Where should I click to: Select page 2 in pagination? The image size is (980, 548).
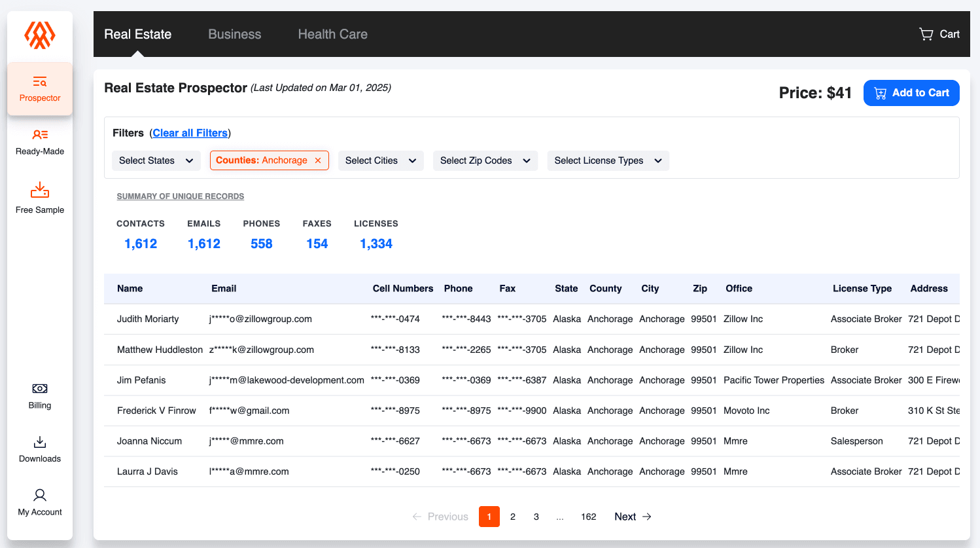click(x=513, y=517)
